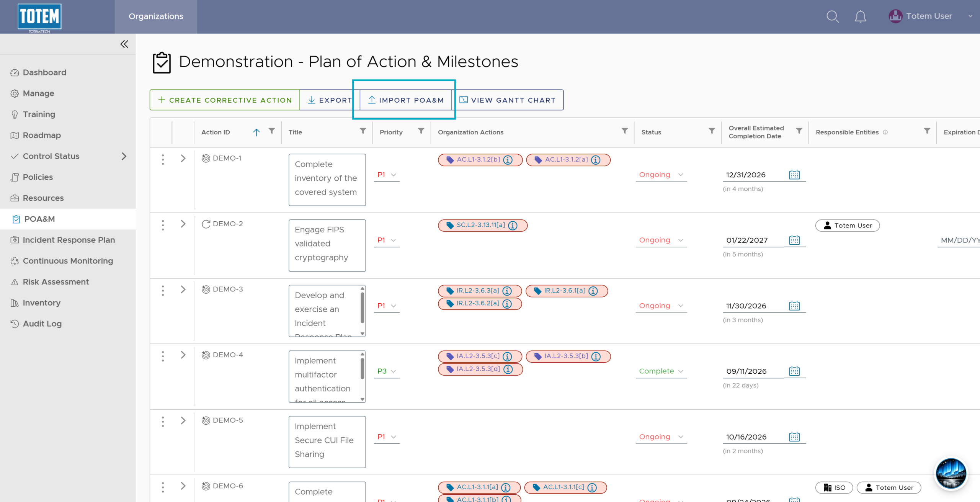Open calendar picker for 12/31/2026 date
Viewport: 980px width, 502px height.
click(794, 175)
